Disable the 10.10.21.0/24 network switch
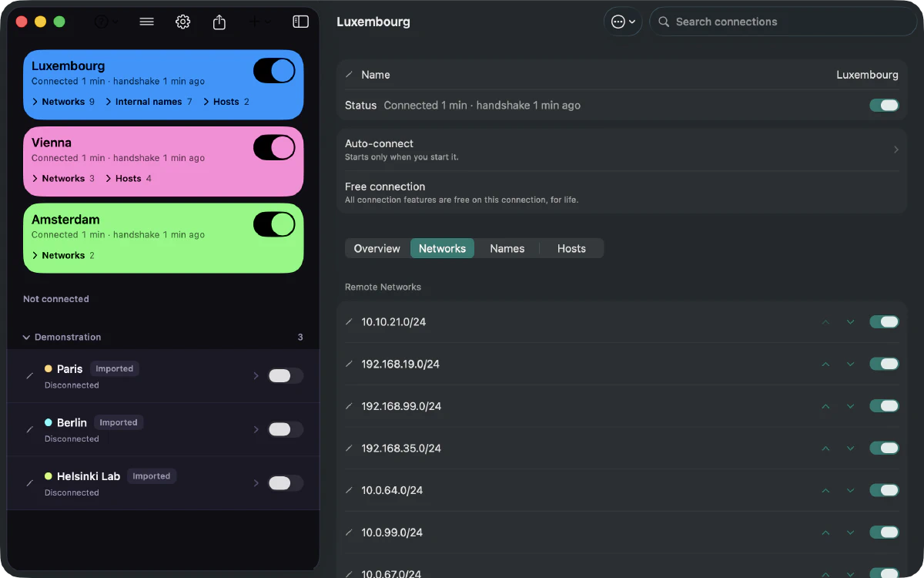Viewport: 924px width, 578px height. click(x=884, y=322)
